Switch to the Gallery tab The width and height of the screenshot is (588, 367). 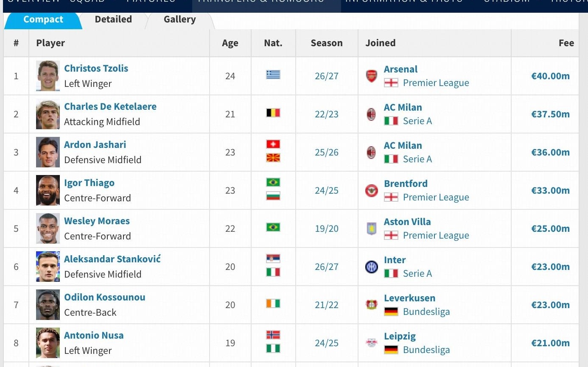[179, 19]
